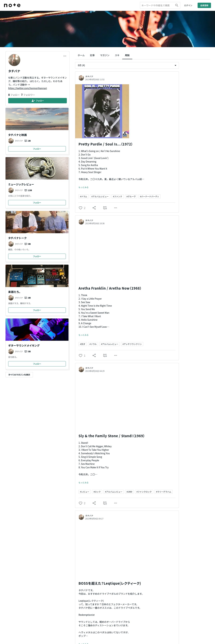Click もっとみる on Aretha Franklin post
The height and width of the screenshot is (644, 215).
pyautogui.click(x=83, y=335)
